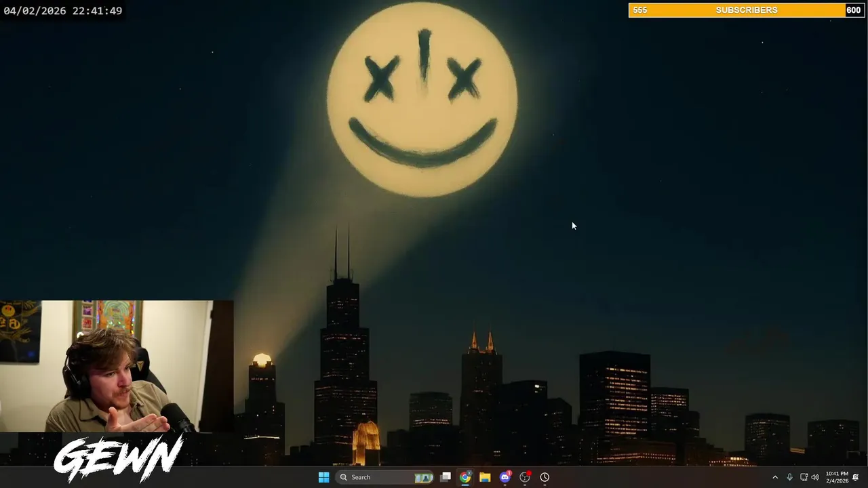The image size is (868, 488).
Task: Open the Windows Start menu
Action: (x=323, y=477)
